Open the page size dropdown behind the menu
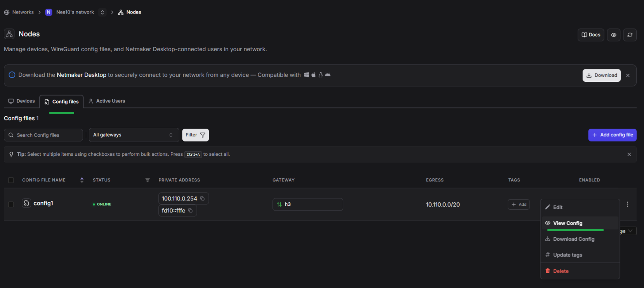Image resolution: width=644 pixels, height=288 pixels. [628, 231]
